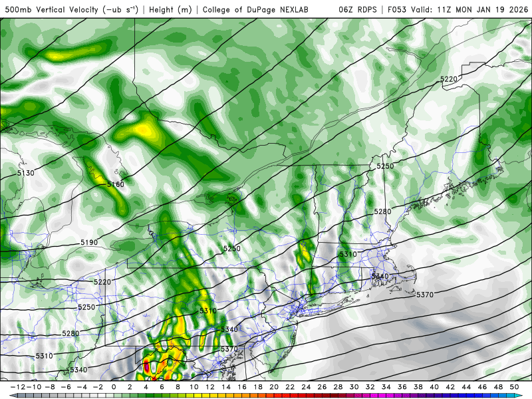Click the -8 value on the color scale

[50, 387]
